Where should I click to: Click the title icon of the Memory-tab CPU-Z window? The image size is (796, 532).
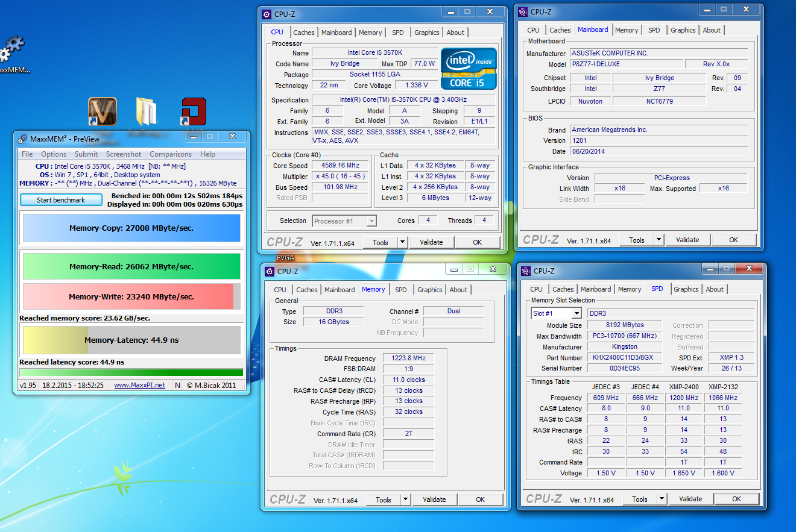click(270, 271)
